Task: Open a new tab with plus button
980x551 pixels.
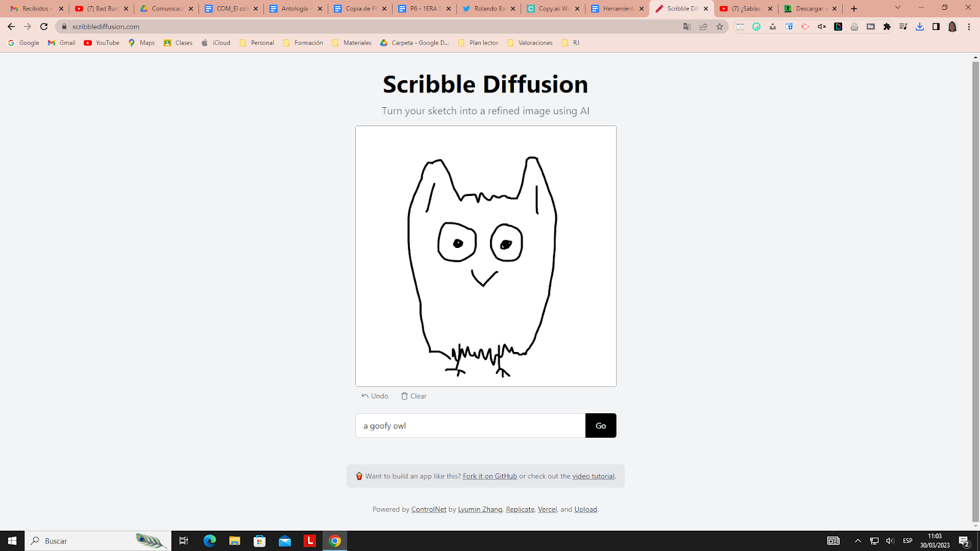Action: point(854,9)
